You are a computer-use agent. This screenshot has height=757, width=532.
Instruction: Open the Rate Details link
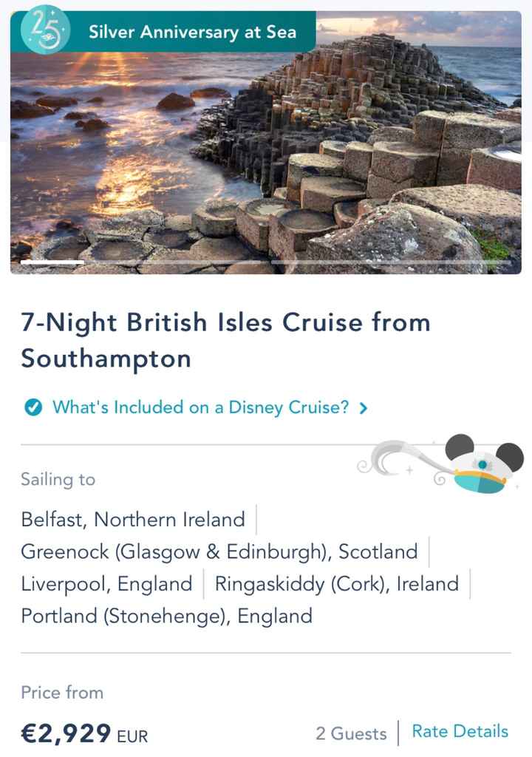coord(460,731)
